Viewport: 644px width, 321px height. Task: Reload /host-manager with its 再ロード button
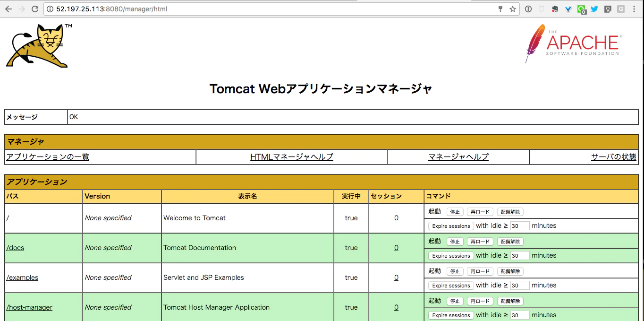(x=480, y=301)
